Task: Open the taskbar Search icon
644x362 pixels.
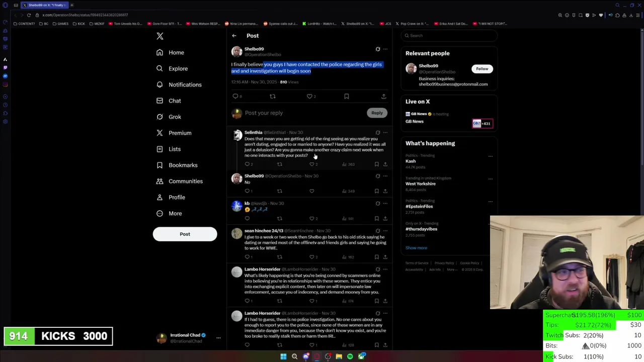Action: 294,356
